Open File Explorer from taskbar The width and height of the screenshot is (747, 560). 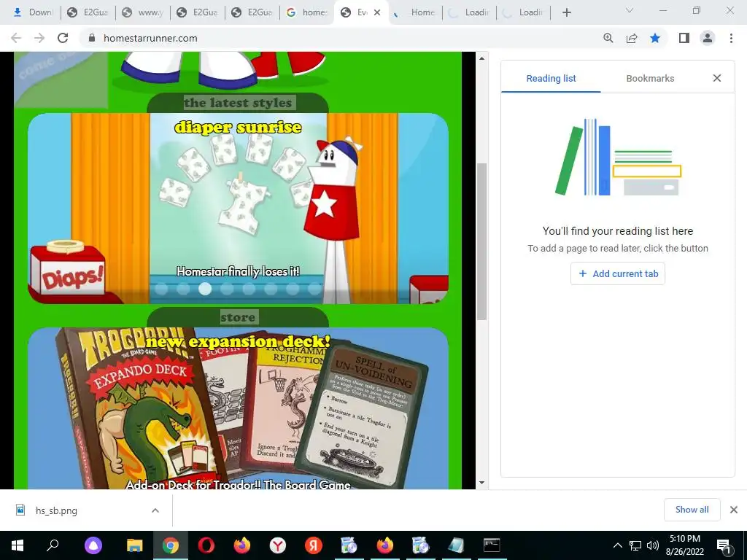(134, 545)
